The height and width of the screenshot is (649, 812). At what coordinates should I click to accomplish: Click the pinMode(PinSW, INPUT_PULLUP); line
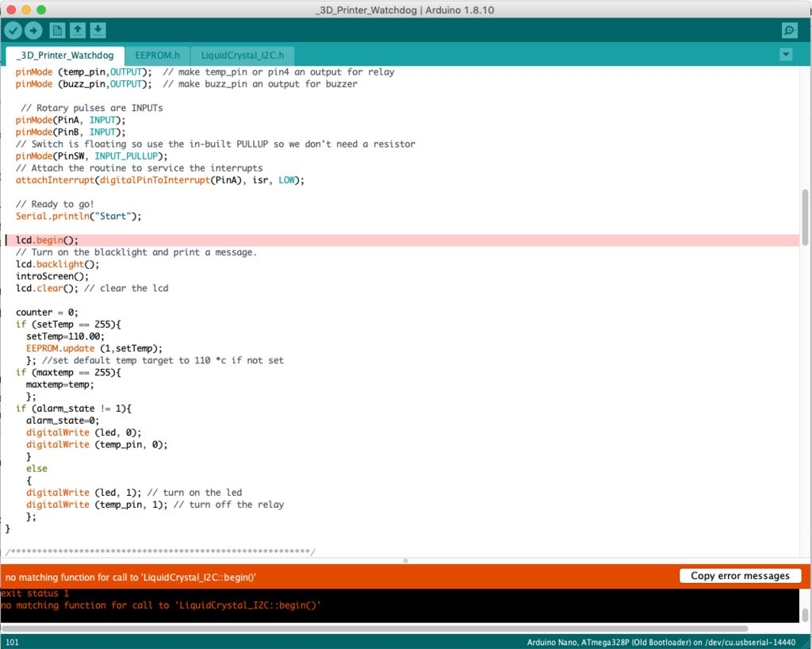[92, 156]
